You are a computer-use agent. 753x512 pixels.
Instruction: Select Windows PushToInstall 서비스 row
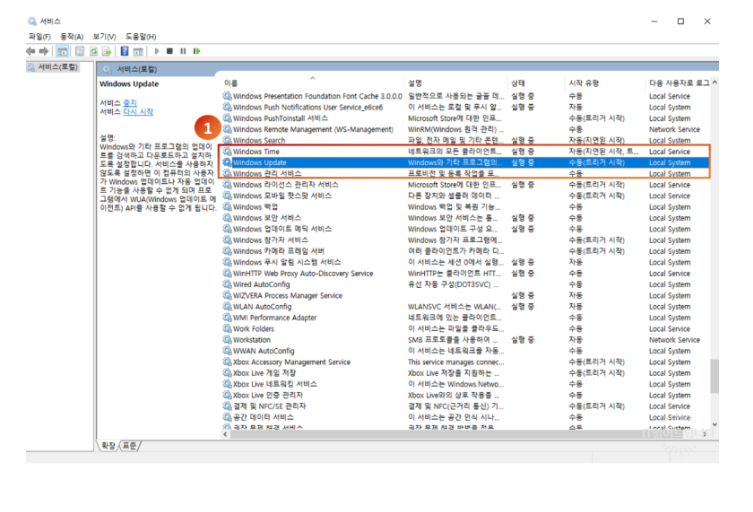pyautogui.click(x=465, y=118)
